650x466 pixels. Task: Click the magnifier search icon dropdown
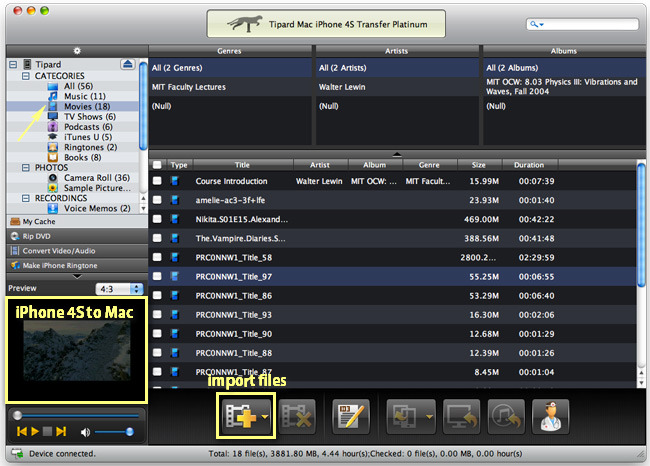coord(536,24)
